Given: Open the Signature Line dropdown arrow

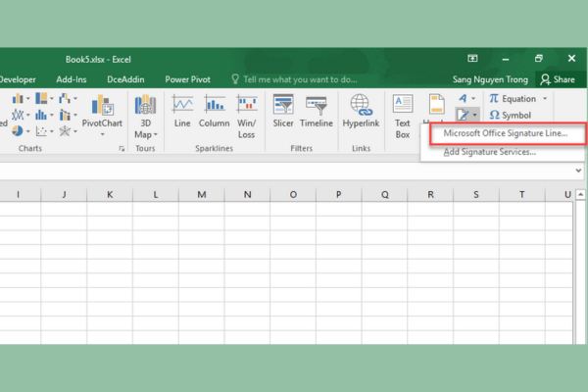Looking at the screenshot, I should [474, 115].
